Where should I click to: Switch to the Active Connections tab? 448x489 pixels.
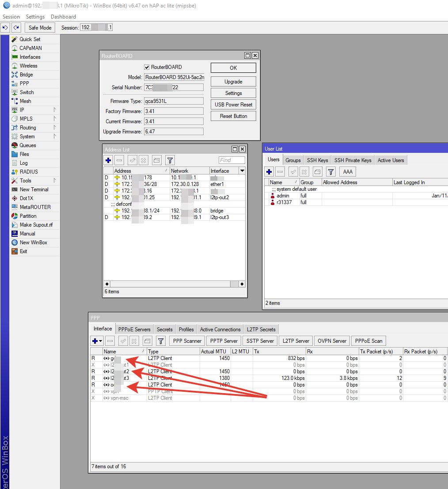point(220,330)
